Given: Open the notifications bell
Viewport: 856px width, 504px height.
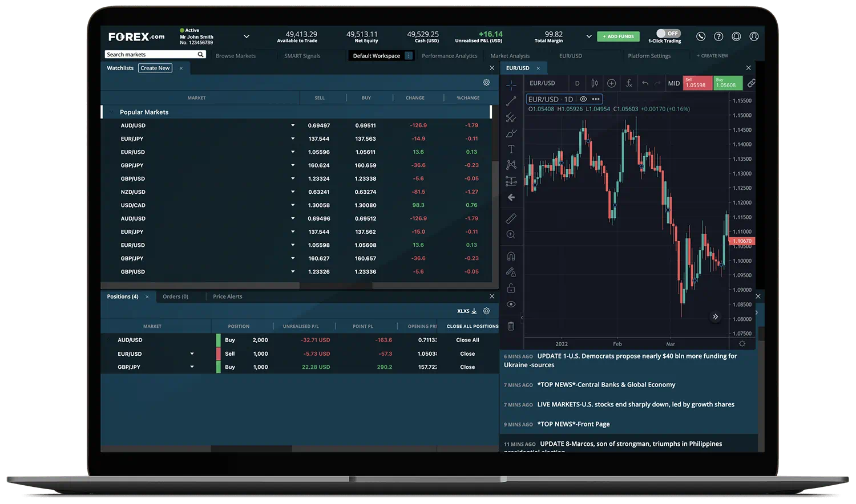Looking at the screenshot, I should [736, 36].
